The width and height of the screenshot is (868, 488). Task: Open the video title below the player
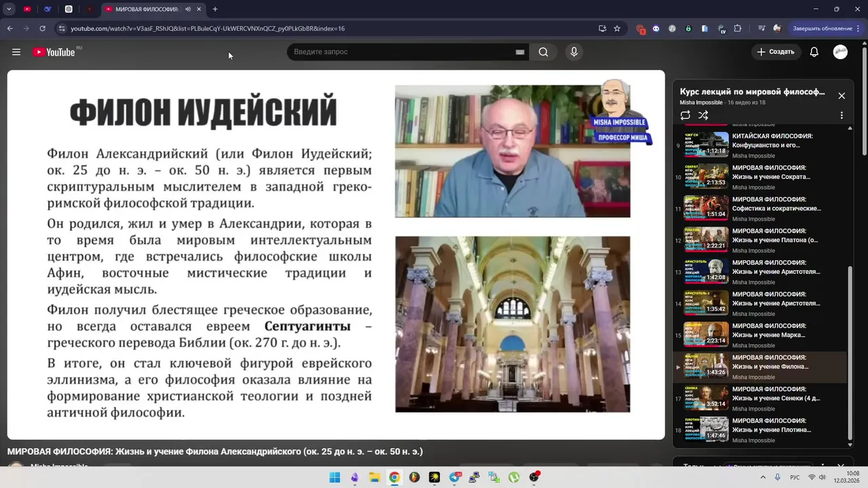pyautogui.click(x=215, y=451)
